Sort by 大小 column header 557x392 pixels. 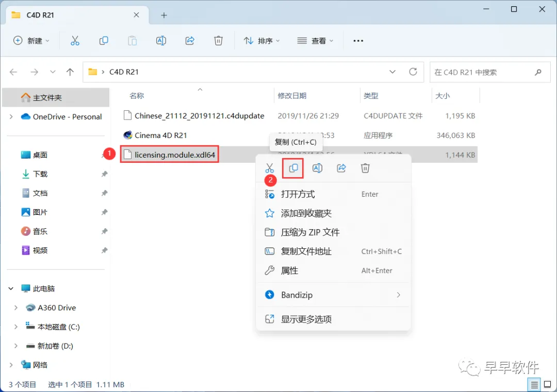point(443,96)
